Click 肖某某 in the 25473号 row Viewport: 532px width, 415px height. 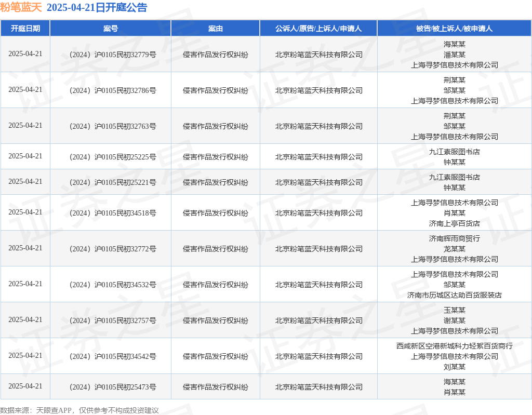454,392
